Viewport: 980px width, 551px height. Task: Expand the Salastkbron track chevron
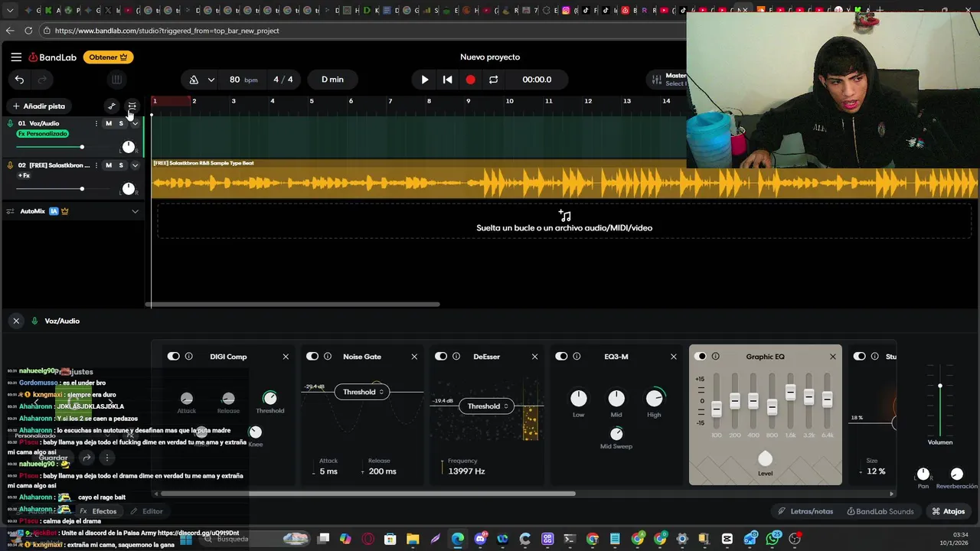point(136,165)
